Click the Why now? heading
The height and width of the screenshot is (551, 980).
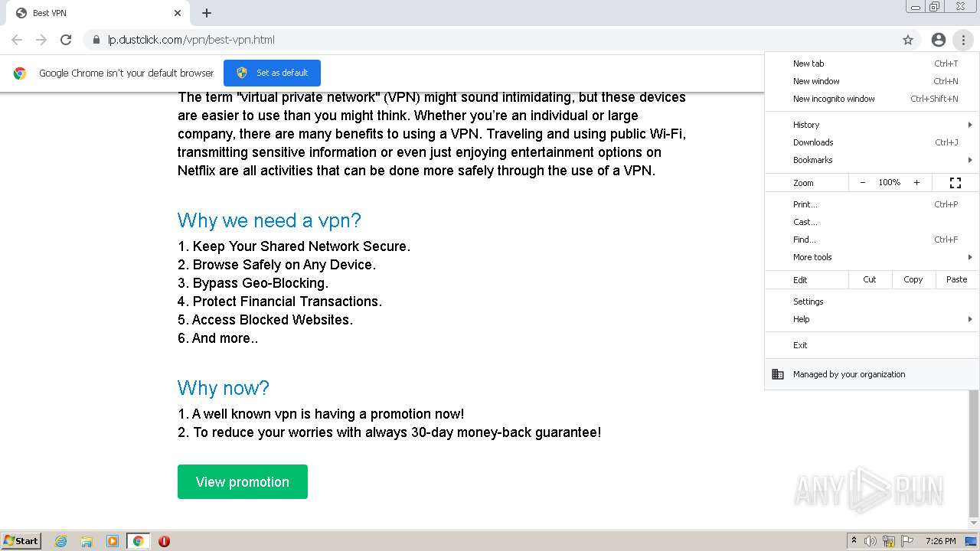tap(224, 388)
